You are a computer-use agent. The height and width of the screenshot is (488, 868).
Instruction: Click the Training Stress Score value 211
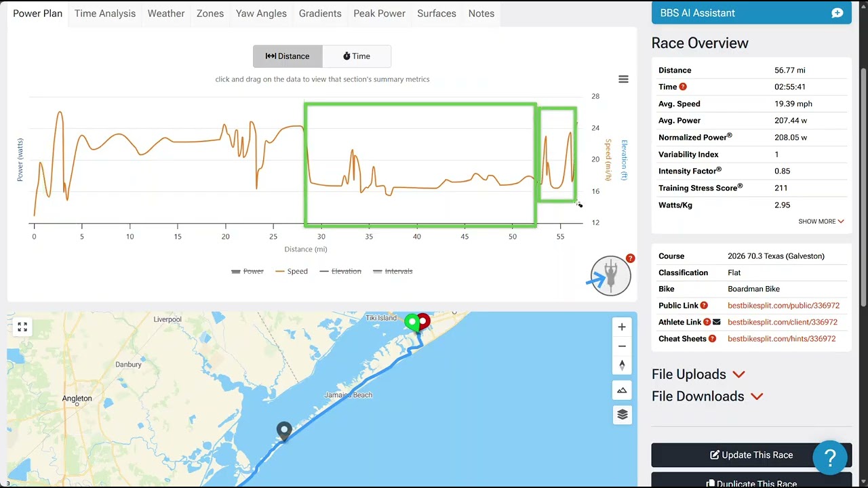781,188
